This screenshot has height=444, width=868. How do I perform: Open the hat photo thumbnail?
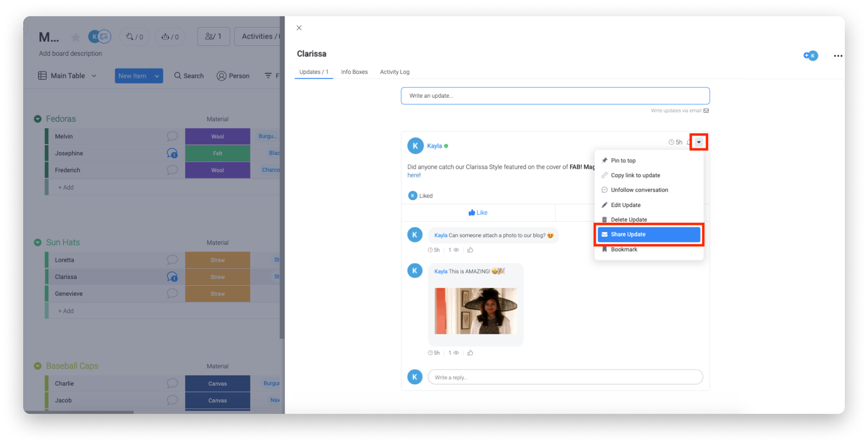476,311
